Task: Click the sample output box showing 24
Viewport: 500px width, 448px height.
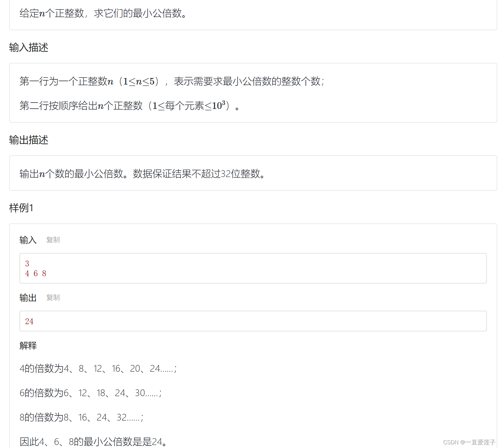Action: click(x=253, y=321)
